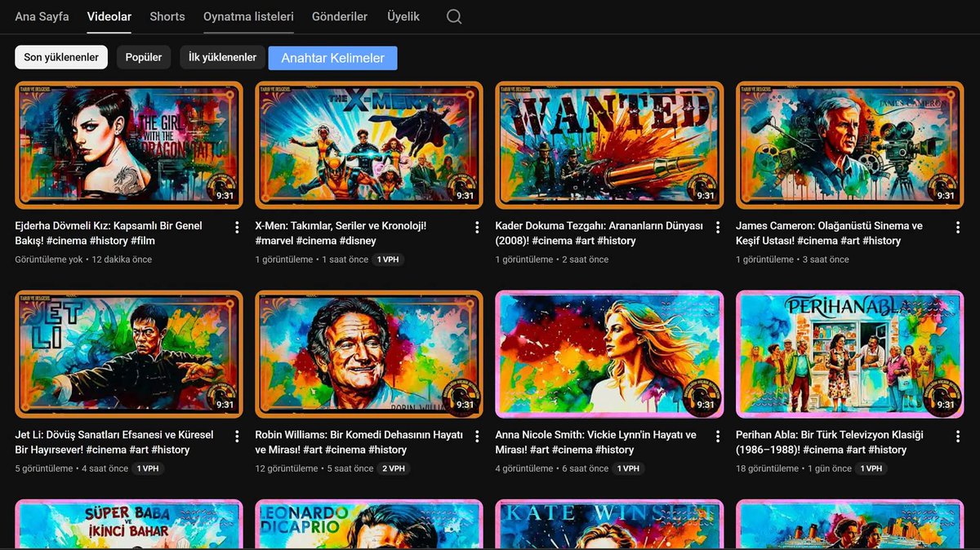Sort videos by Popüler chip
The width and height of the screenshot is (980, 550).
coord(144,57)
